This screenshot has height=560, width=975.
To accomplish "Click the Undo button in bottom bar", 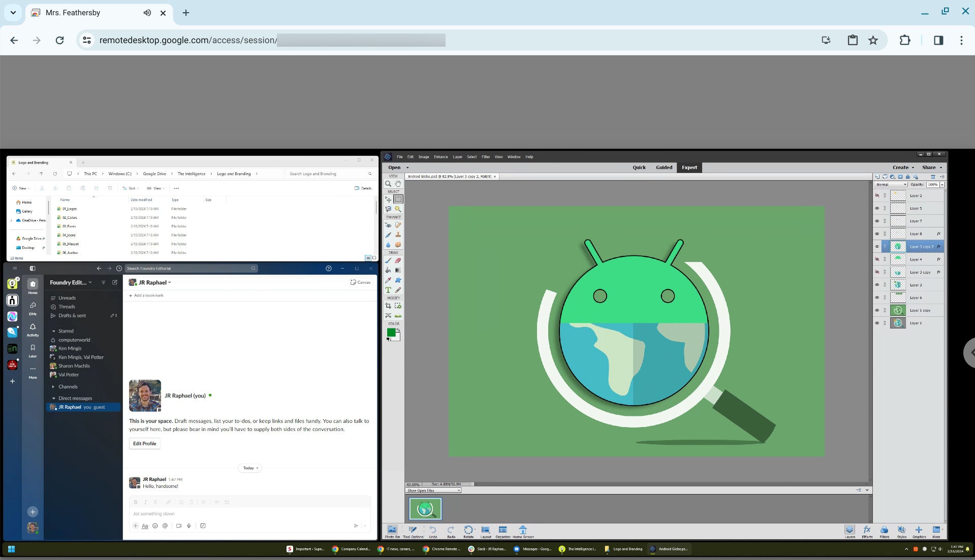I will [433, 532].
